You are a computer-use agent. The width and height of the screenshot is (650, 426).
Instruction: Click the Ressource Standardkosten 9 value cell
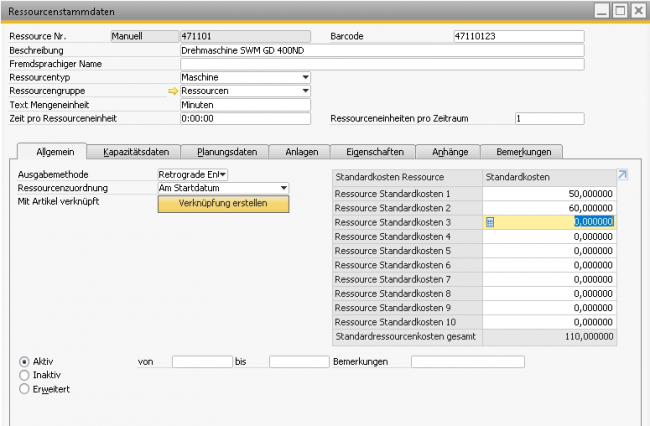click(x=549, y=307)
